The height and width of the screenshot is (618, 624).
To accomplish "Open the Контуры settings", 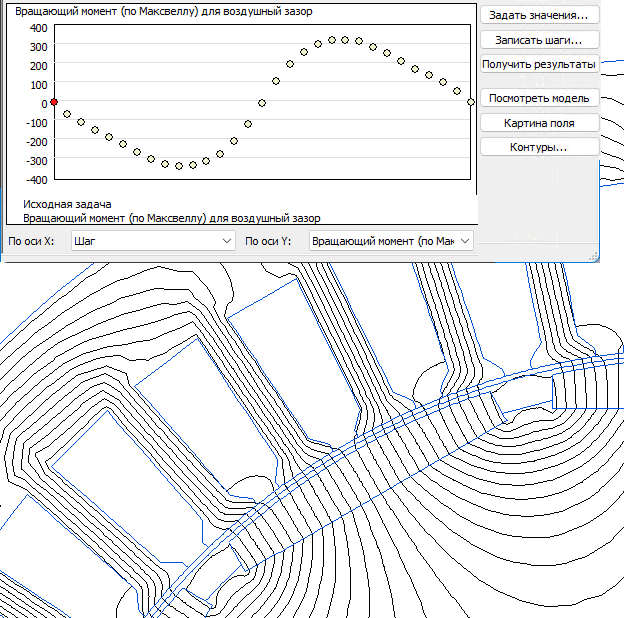I will 539,147.
